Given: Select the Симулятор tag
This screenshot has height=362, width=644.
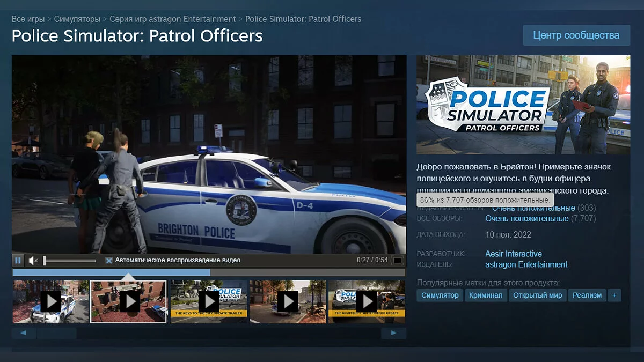Looking at the screenshot, I should pyautogui.click(x=440, y=295).
